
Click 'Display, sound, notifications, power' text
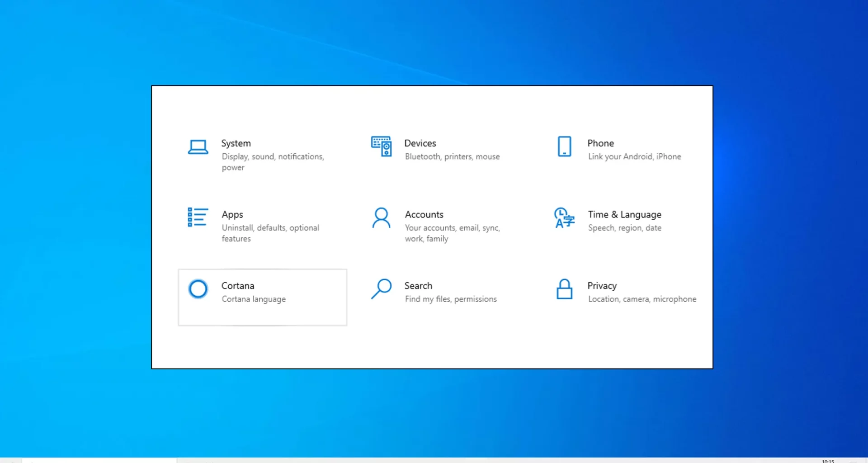pos(273,162)
